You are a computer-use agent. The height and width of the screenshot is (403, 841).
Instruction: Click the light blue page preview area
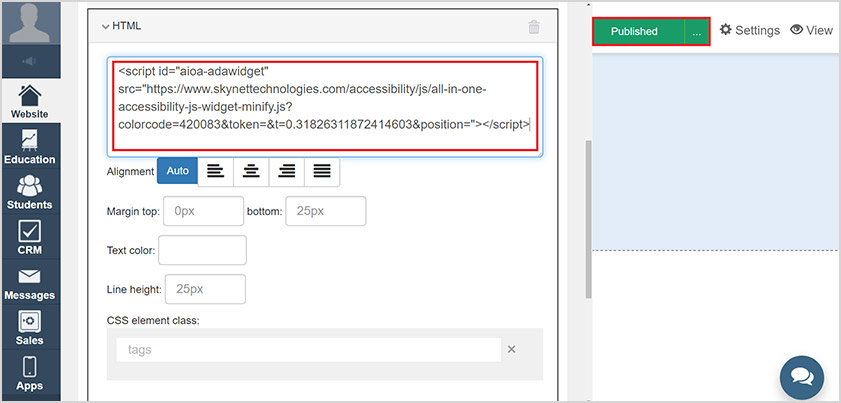(716, 152)
